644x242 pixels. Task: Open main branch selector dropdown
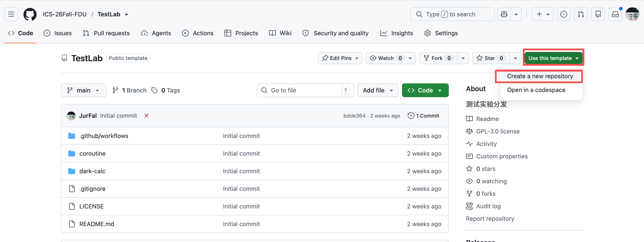(83, 90)
